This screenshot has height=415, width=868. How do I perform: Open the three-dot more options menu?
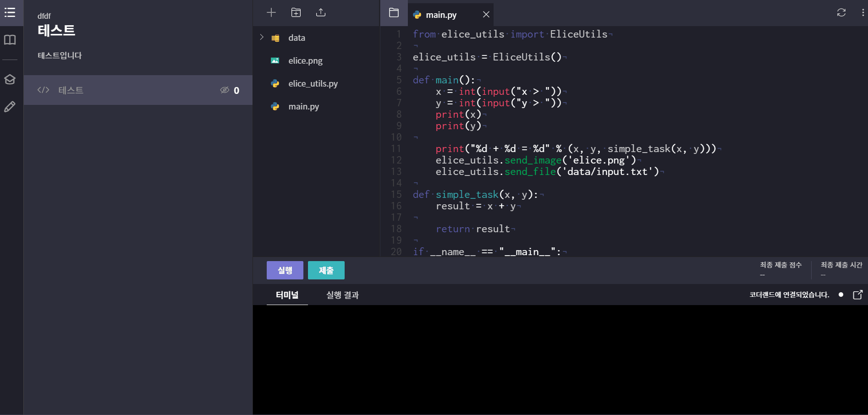tap(863, 12)
